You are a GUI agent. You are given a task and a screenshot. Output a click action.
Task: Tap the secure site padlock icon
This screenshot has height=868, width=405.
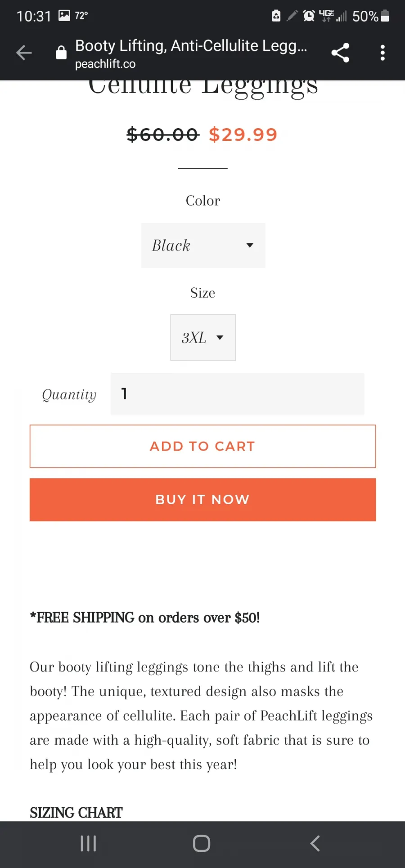(x=61, y=53)
